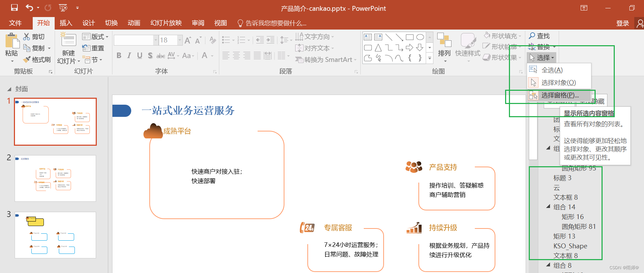The image size is (644, 273).
Task: Click the Cut (剪切) scissors icon
Action: tap(26, 37)
